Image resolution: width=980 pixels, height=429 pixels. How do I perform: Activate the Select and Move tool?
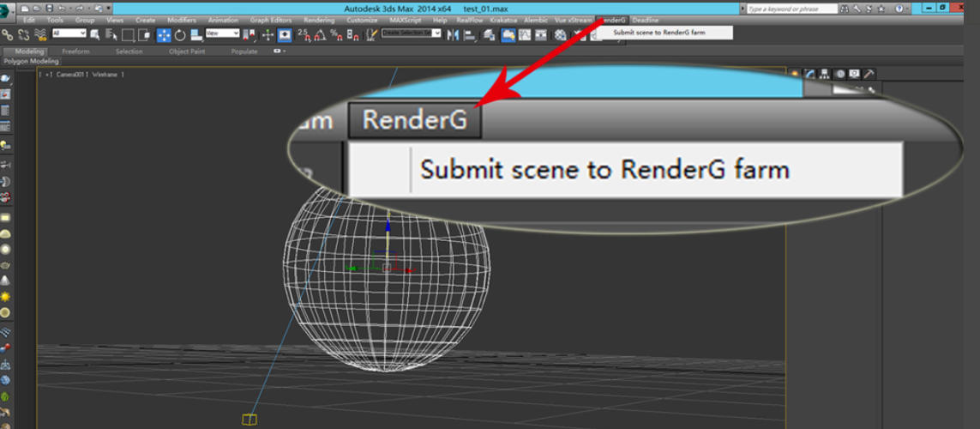click(x=164, y=35)
